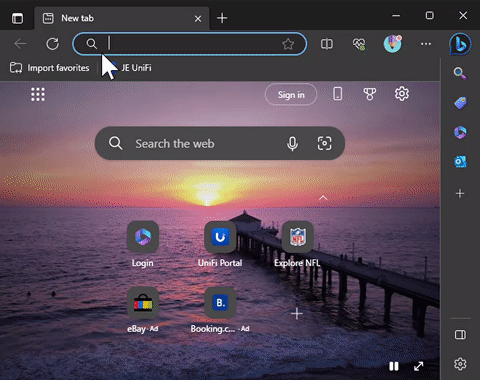Image resolution: width=480 pixels, height=380 pixels.
Task: Open sidebar Outlook icon
Action: click(460, 162)
